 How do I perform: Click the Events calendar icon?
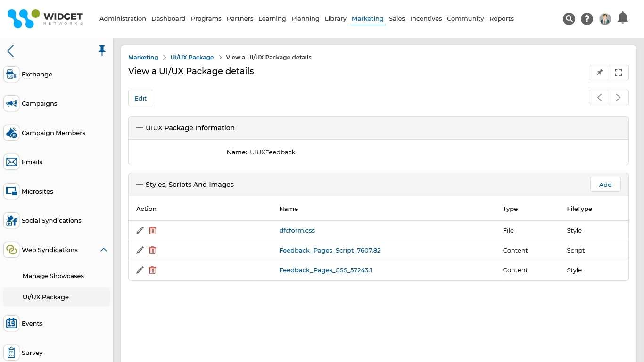(11, 323)
